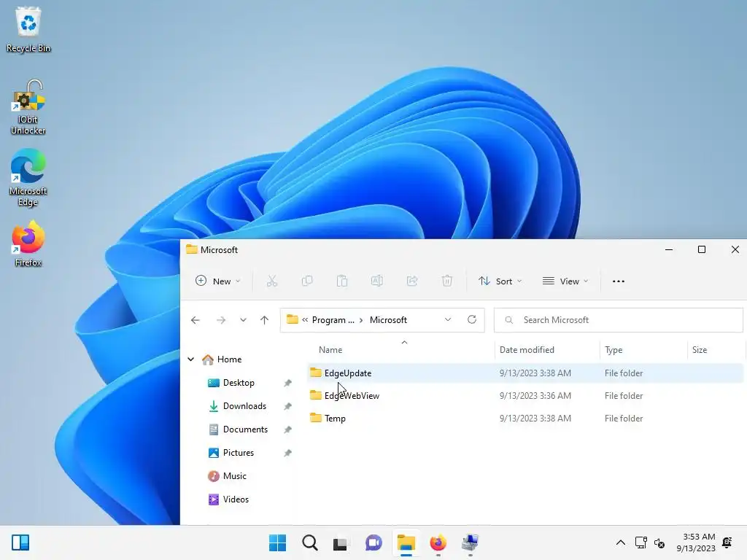Image resolution: width=747 pixels, height=560 pixels.
Task: Click the Search Microsoft box
Action: pos(619,320)
